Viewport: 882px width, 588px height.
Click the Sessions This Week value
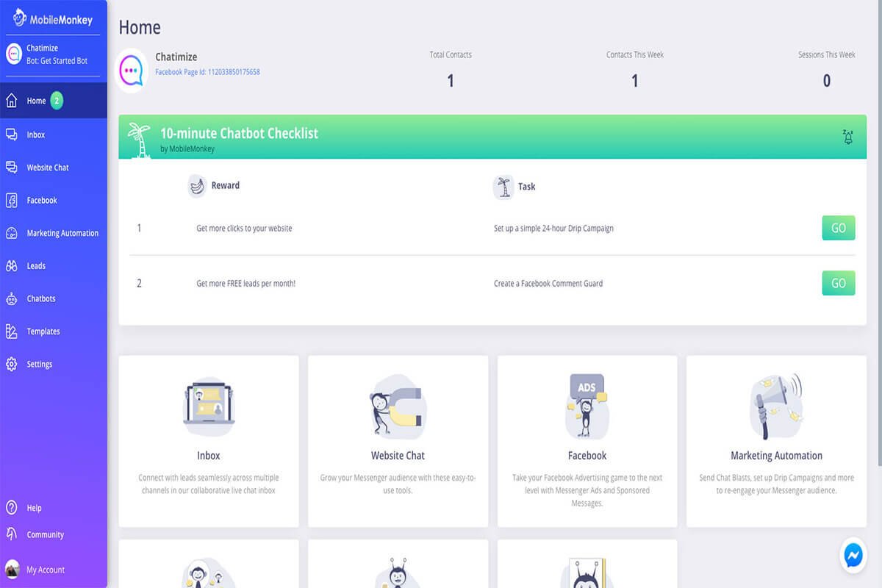click(827, 81)
